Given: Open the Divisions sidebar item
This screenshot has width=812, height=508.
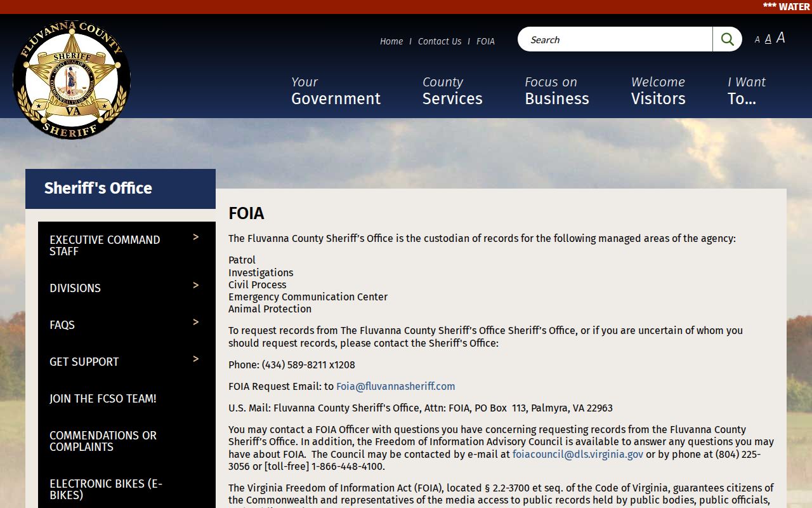Looking at the screenshot, I should coord(75,288).
